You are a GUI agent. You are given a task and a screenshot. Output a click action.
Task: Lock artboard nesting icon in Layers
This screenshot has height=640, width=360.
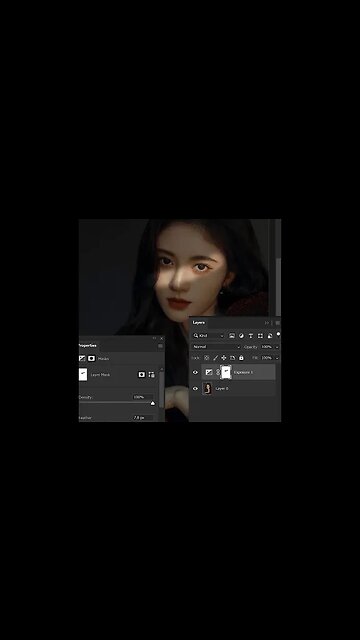click(x=232, y=358)
